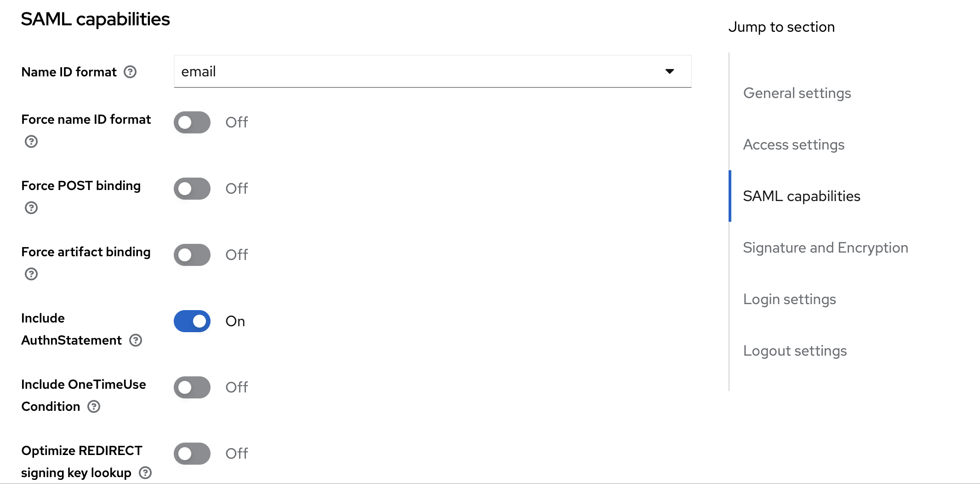Disable the Include AuthnStatement switch

coord(192,321)
